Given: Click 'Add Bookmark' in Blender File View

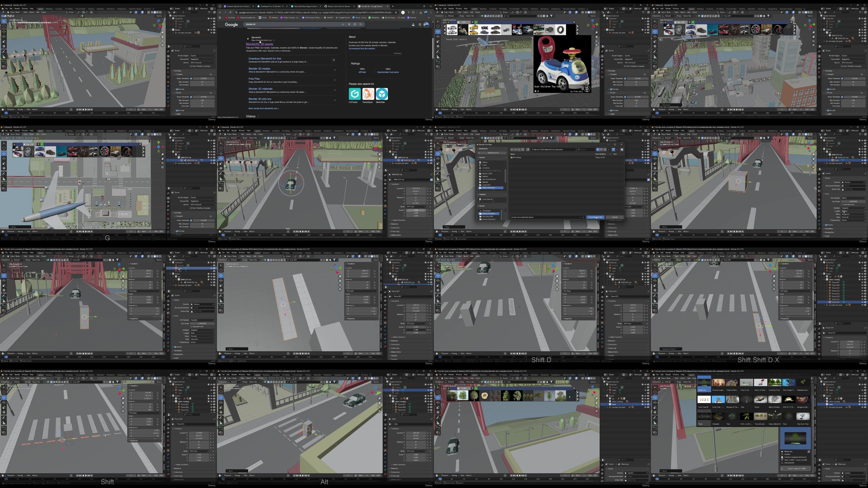Looking at the screenshot, I should [492, 153].
